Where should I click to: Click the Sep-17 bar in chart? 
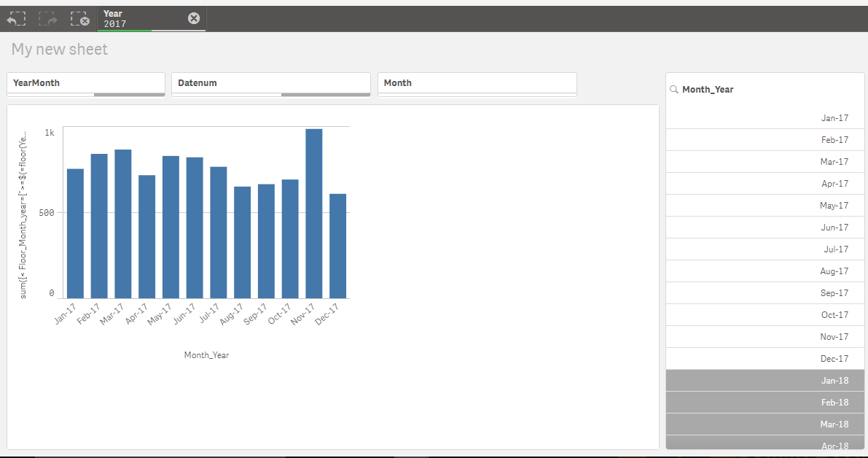coord(266,241)
